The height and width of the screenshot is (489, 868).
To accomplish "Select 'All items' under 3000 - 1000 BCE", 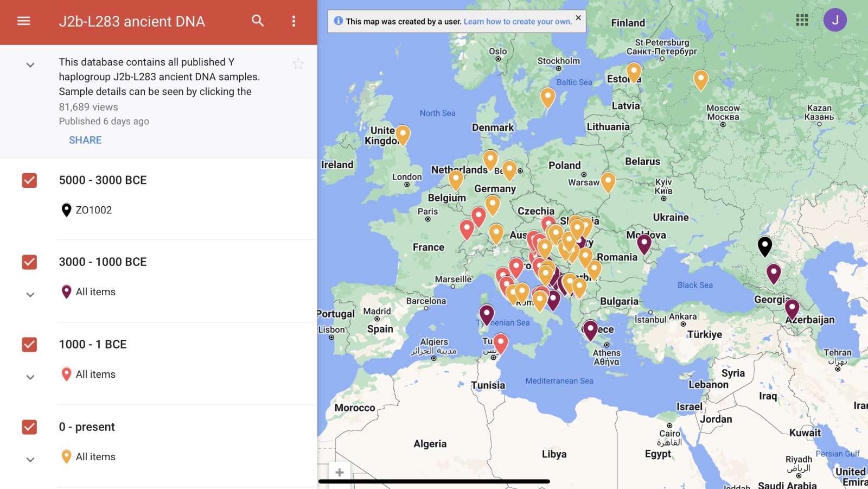I will click(x=95, y=292).
